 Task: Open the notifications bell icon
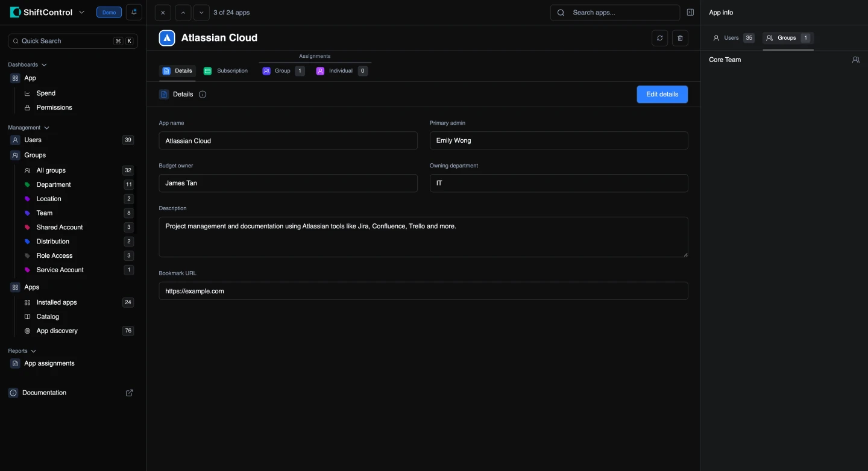pos(134,12)
